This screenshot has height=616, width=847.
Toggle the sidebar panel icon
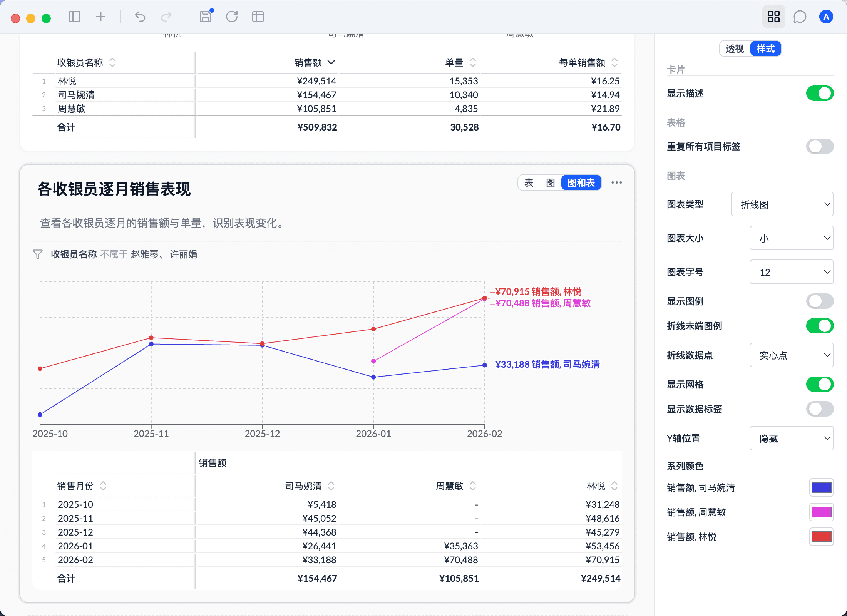coord(74,17)
